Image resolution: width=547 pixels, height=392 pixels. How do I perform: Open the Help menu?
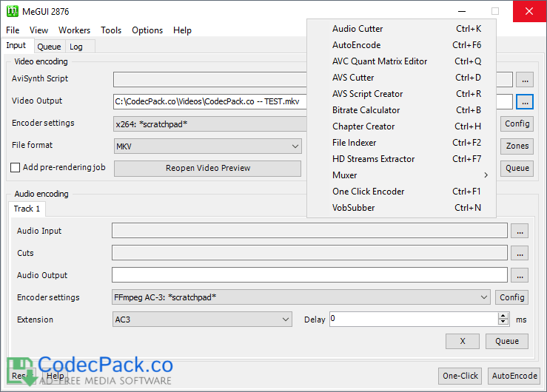point(182,30)
